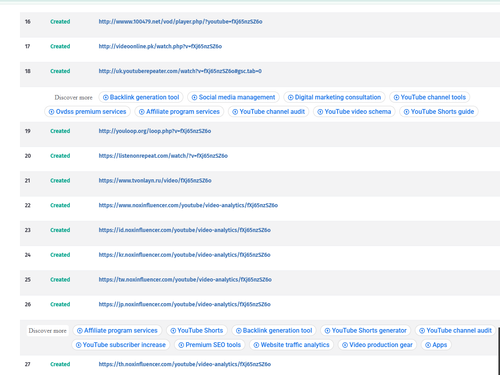Image resolution: width=500 pixels, height=375 pixels.
Task: Open the kr.noxinfluencer.com video-analytics link
Action: point(185,255)
